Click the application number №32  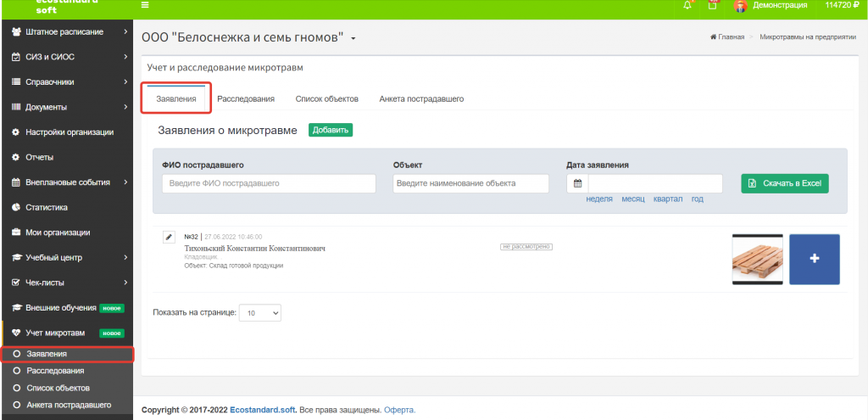pyautogui.click(x=191, y=237)
